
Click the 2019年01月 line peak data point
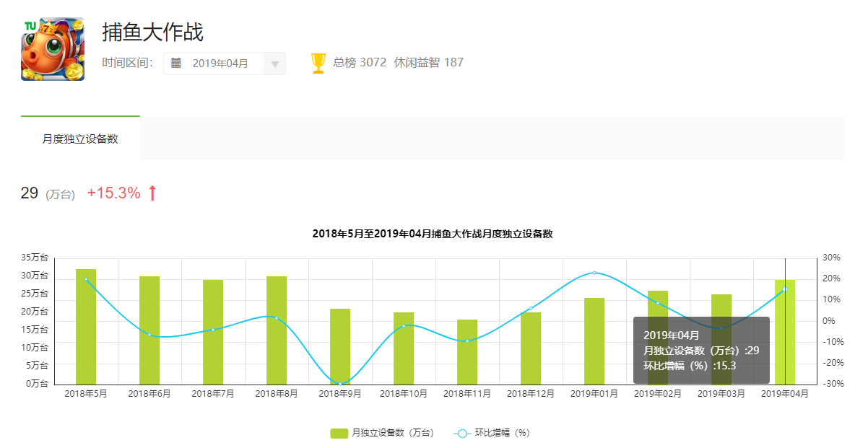coord(594,273)
